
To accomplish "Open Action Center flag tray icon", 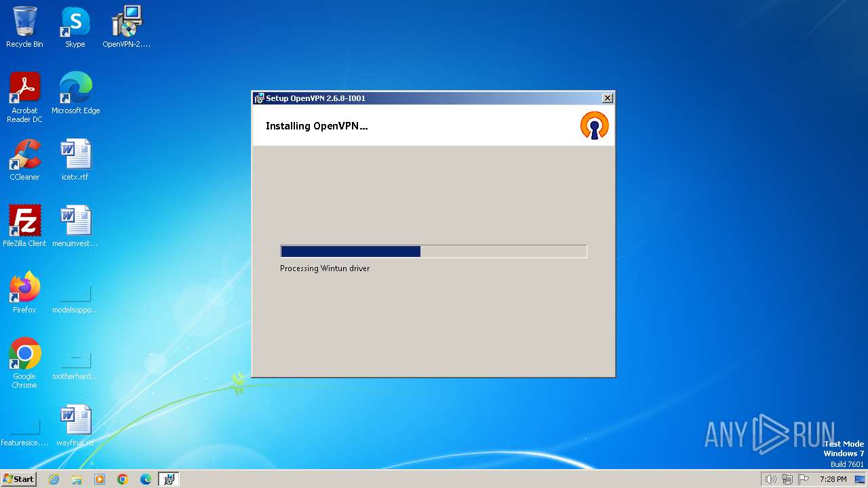I will tap(804, 479).
